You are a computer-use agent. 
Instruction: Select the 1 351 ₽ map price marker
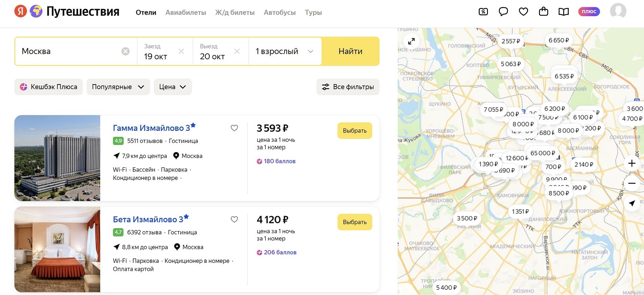(x=520, y=211)
